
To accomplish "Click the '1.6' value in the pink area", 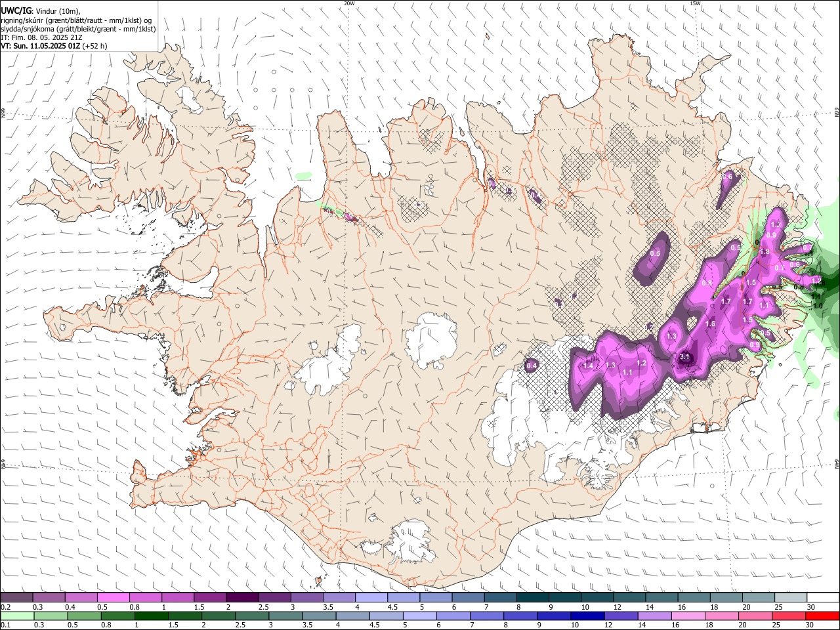I will click(x=710, y=324).
